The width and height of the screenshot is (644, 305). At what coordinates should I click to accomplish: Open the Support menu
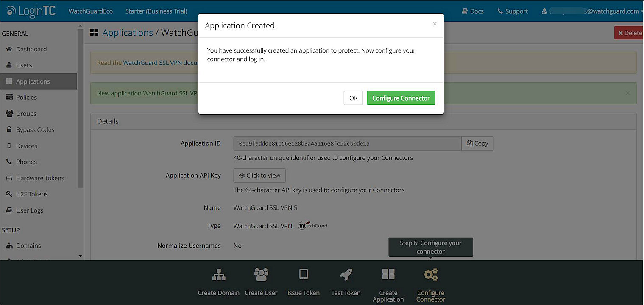[x=512, y=11]
